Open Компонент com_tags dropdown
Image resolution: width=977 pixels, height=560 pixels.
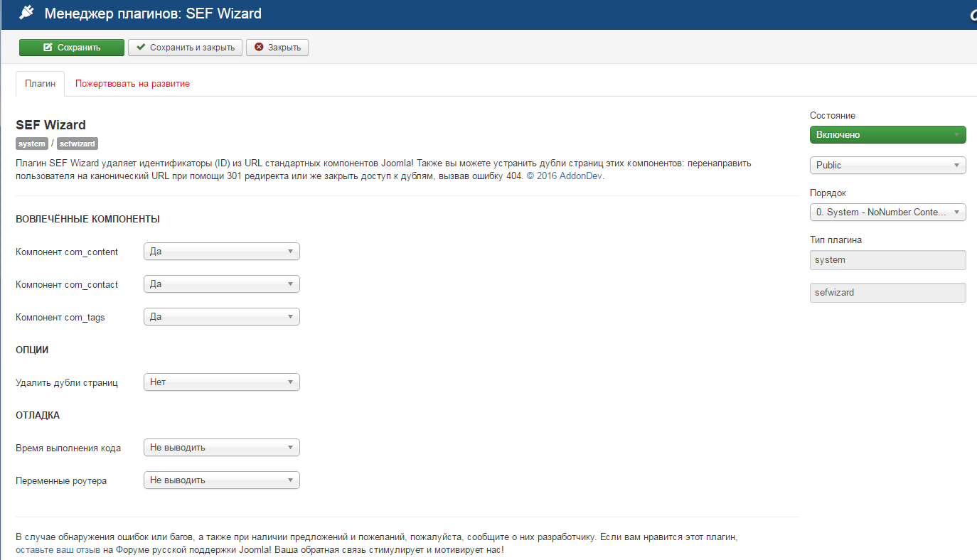(222, 317)
